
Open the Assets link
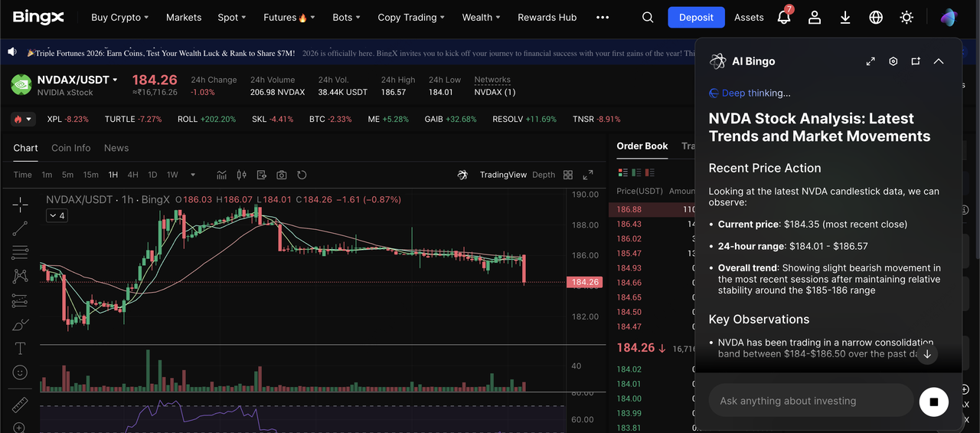point(749,17)
